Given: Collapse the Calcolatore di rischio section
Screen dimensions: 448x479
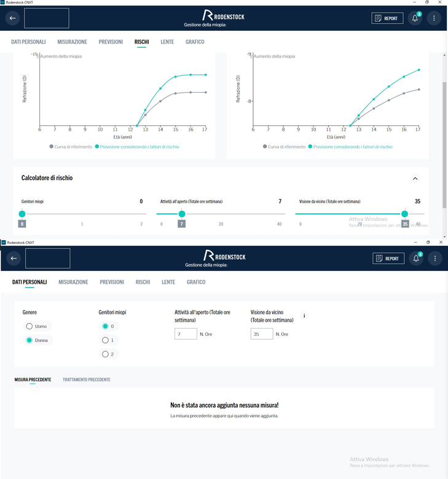Looking at the screenshot, I should 415,179.
